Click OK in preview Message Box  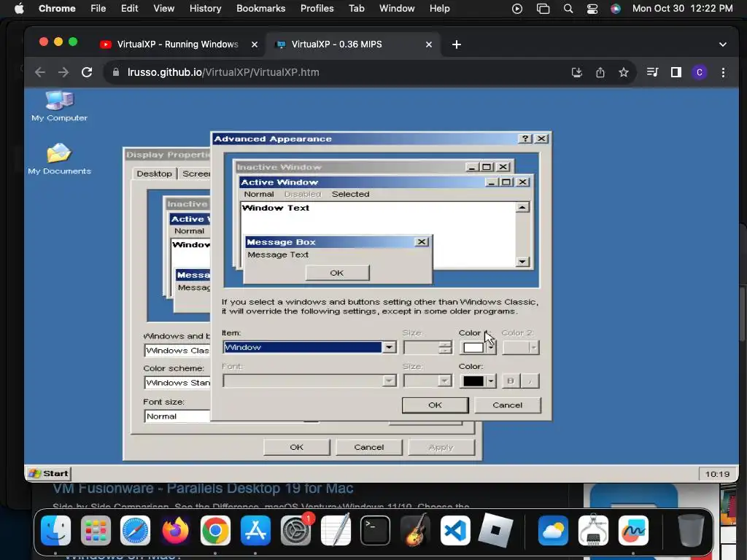pos(337,273)
